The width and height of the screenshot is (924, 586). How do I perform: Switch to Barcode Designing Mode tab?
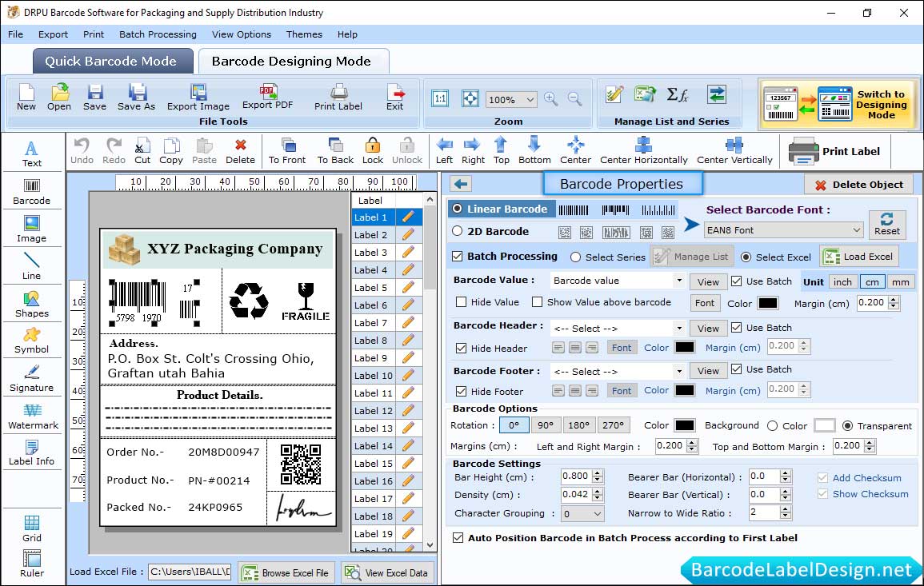pos(292,62)
